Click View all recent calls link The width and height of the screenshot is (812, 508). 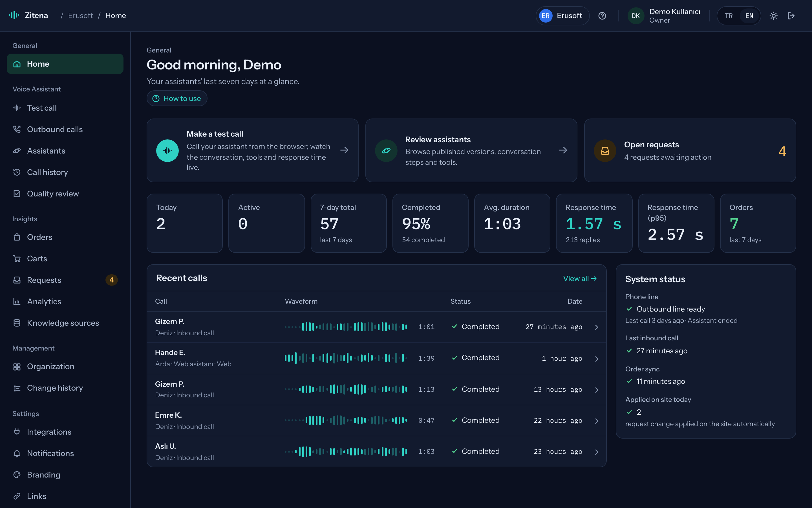579,279
